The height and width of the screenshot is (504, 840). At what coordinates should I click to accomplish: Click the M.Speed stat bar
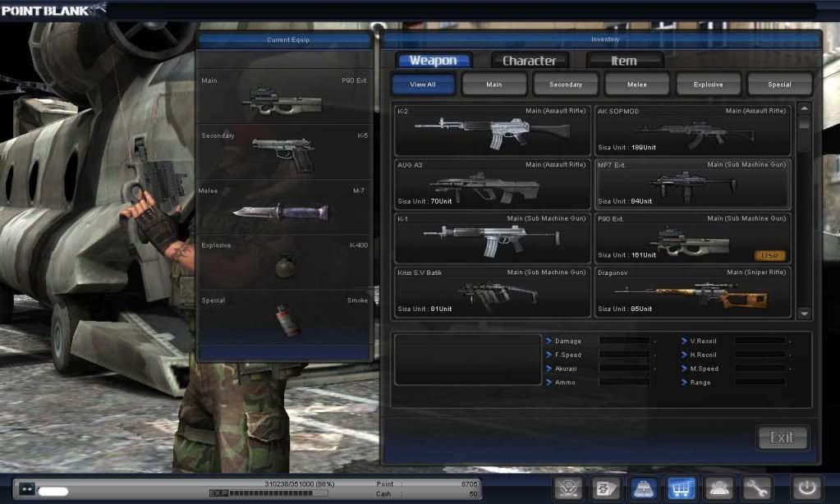coord(760,369)
